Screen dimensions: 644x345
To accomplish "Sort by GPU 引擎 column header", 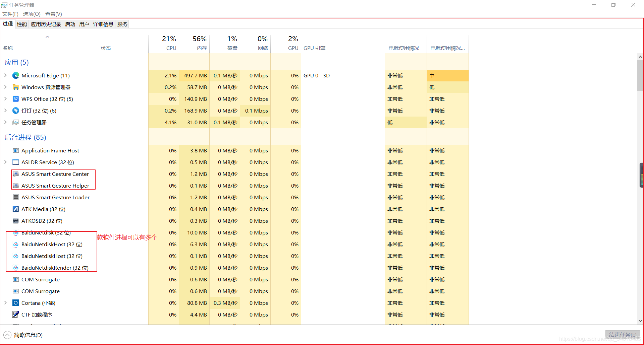I will (x=343, y=44).
